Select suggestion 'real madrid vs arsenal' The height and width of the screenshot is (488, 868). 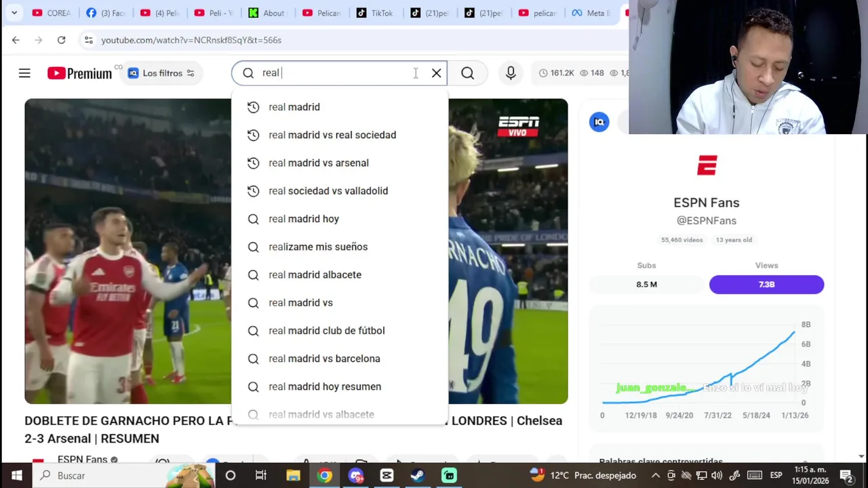(x=340, y=163)
